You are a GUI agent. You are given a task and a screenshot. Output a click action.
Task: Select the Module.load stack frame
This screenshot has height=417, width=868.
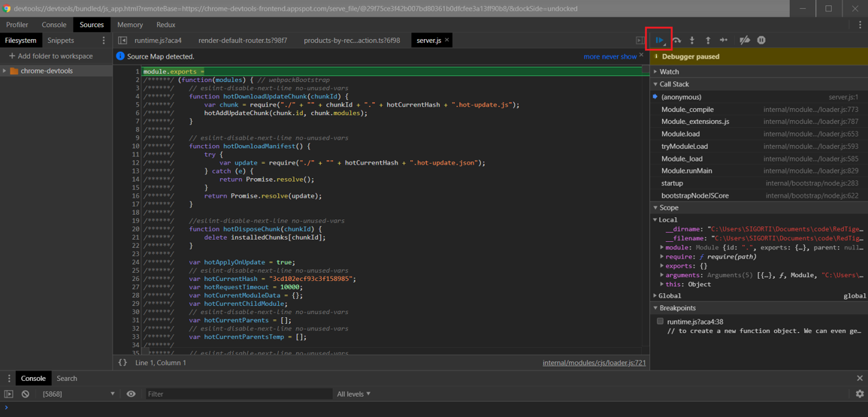click(x=759, y=134)
